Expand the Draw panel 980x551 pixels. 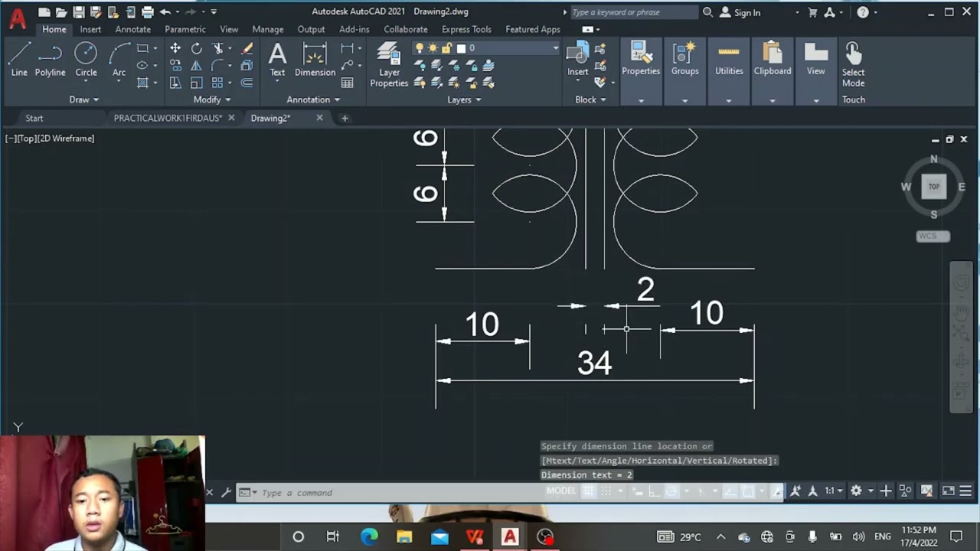tap(84, 99)
